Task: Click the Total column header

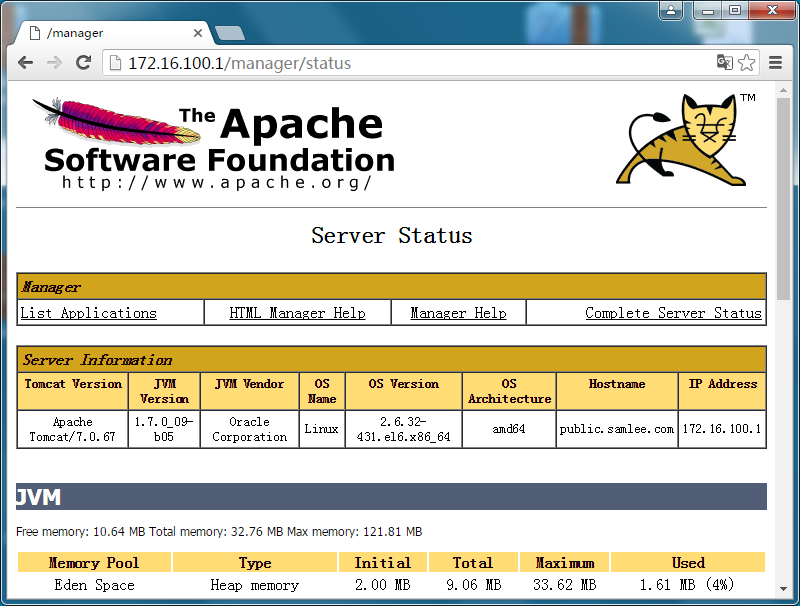Action: [473, 562]
